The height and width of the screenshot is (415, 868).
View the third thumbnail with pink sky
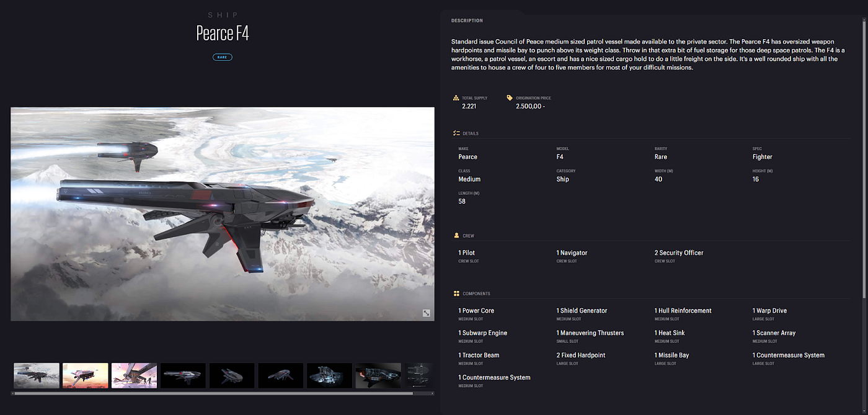click(x=134, y=375)
